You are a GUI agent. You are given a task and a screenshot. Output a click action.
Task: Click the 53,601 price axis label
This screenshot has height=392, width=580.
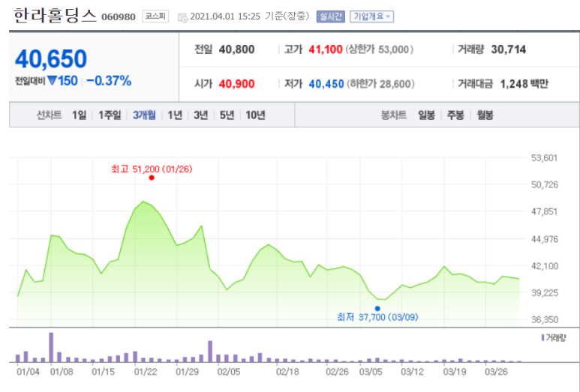tap(544, 157)
